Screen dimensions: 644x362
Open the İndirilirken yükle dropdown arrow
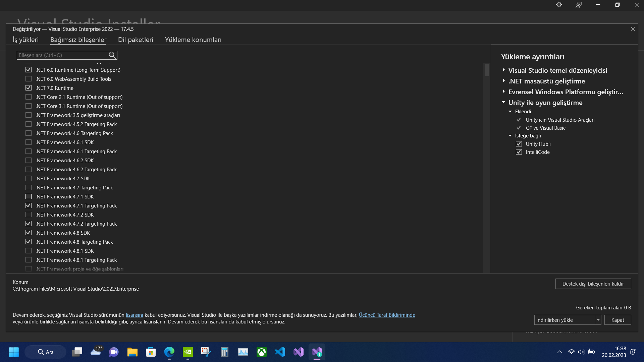(598, 320)
